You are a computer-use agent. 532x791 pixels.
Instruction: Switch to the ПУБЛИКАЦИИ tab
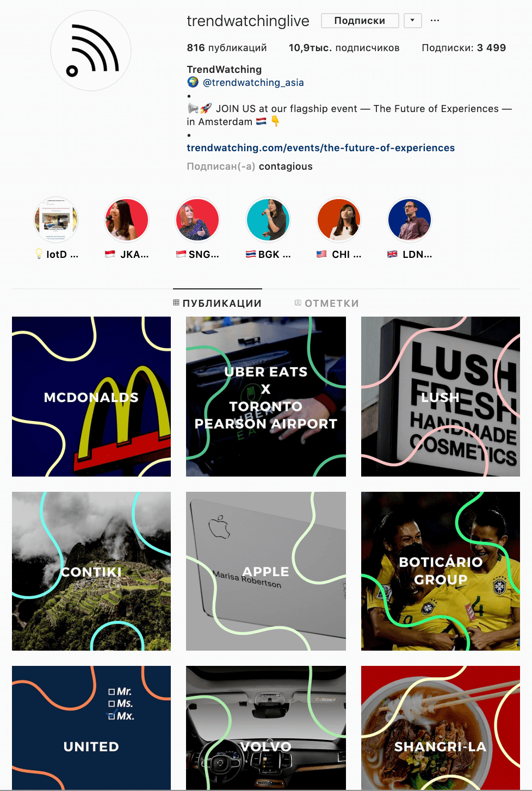click(218, 303)
